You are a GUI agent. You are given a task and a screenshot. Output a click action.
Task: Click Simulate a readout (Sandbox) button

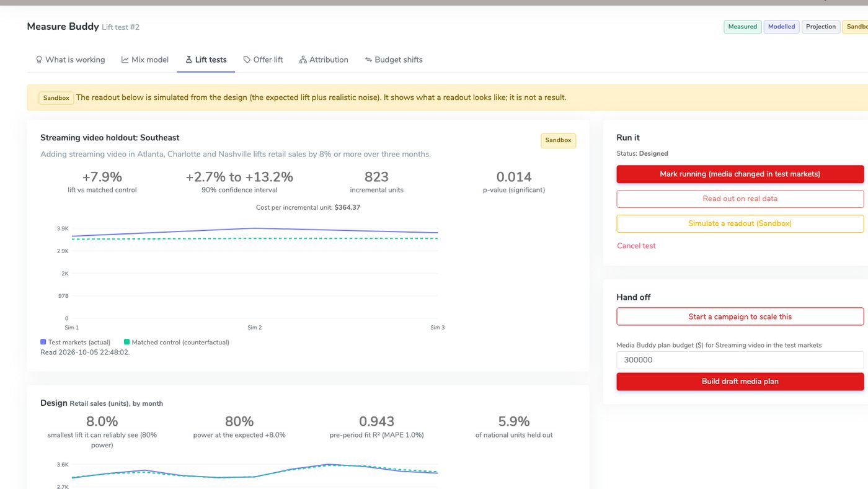[740, 223]
